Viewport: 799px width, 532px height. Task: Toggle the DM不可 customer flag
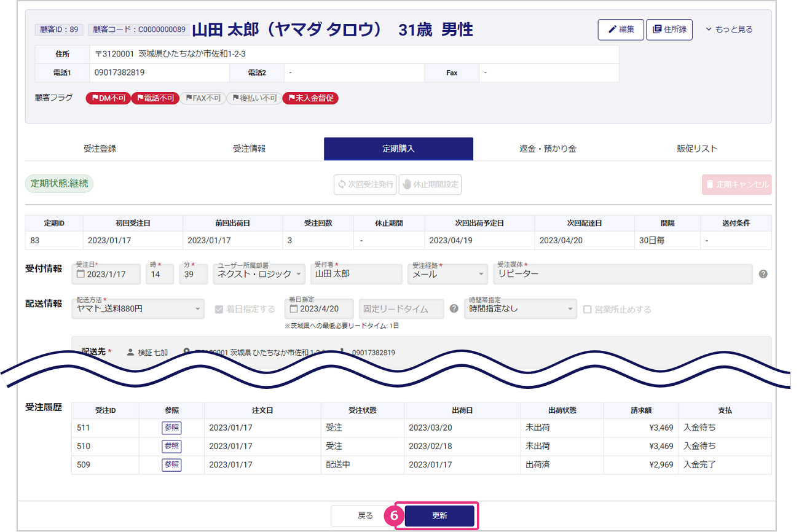click(108, 98)
